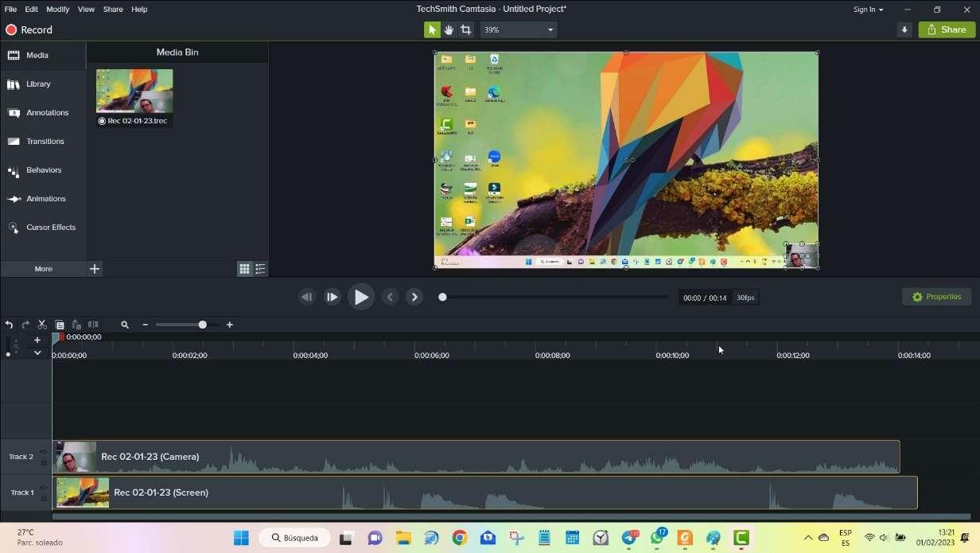Click the download icon beside Share

[904, 29]
